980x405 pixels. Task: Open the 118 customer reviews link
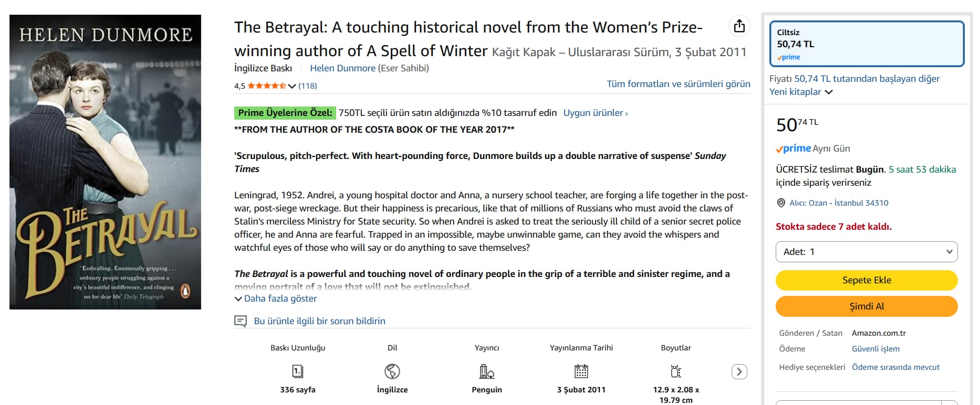[x=308, y=86]
